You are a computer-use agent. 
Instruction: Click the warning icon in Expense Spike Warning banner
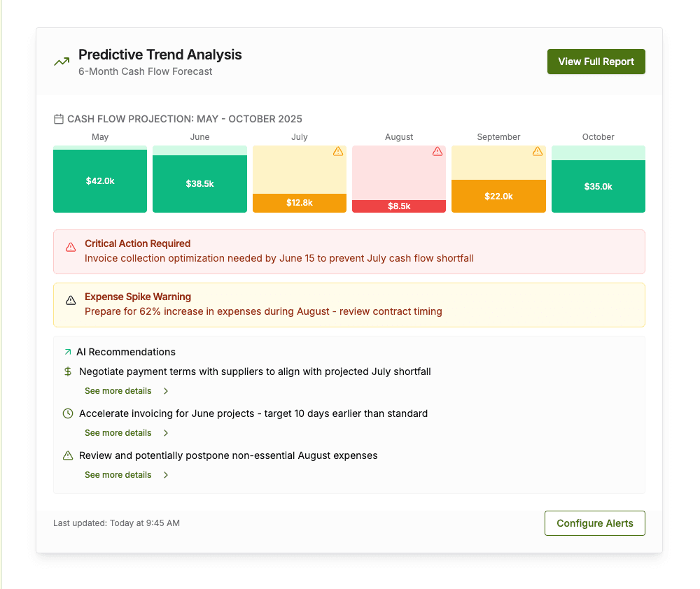click(x=70, y=299)
